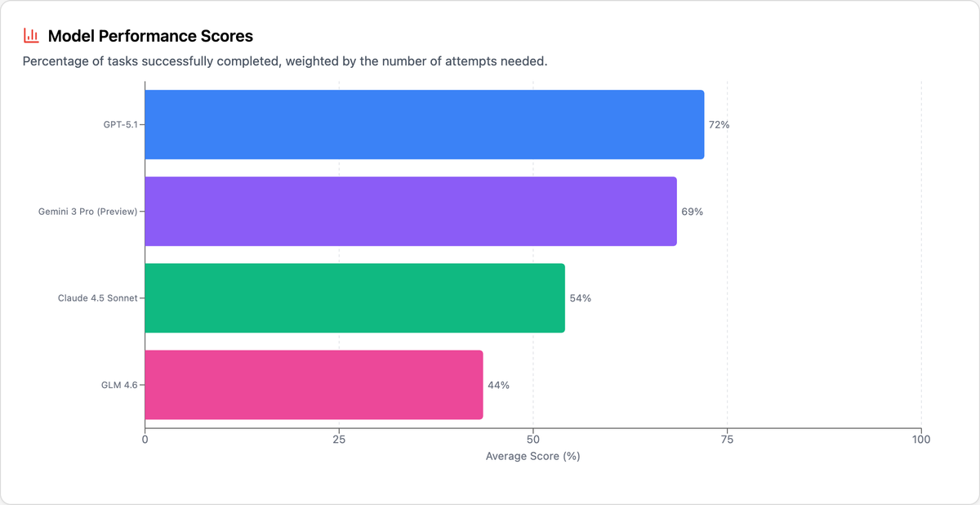Click the 72% value label
This screenshot has height=505, width=980.
tap(719, 125)
